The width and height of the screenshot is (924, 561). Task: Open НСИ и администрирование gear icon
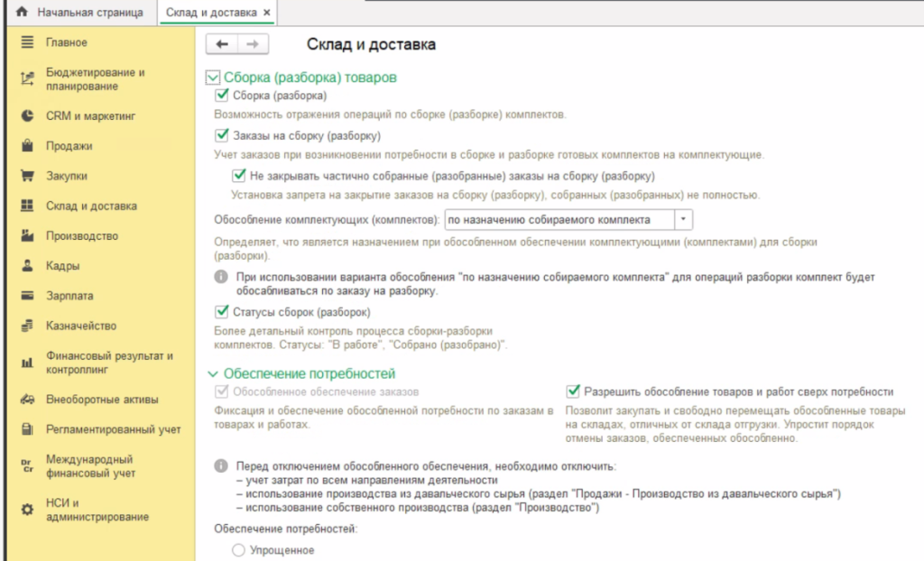27,510
